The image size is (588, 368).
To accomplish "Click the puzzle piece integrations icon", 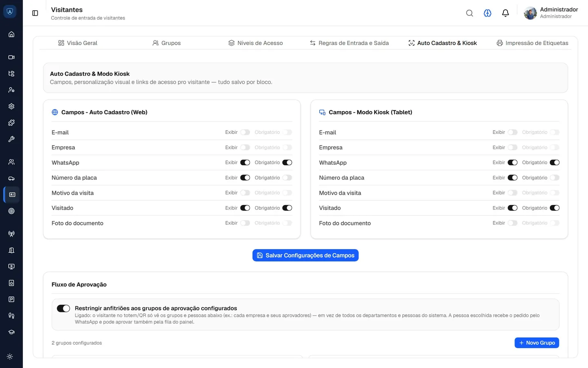I will tap(11, 123).
